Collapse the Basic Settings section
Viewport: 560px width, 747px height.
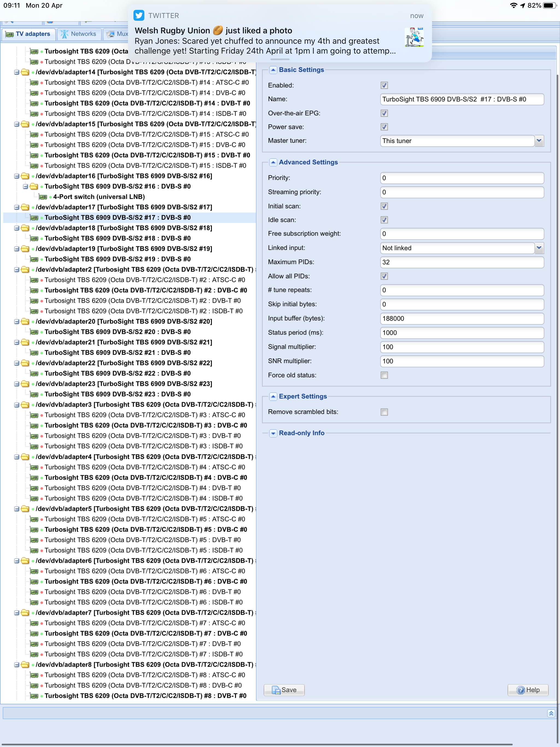click(273, 70)
